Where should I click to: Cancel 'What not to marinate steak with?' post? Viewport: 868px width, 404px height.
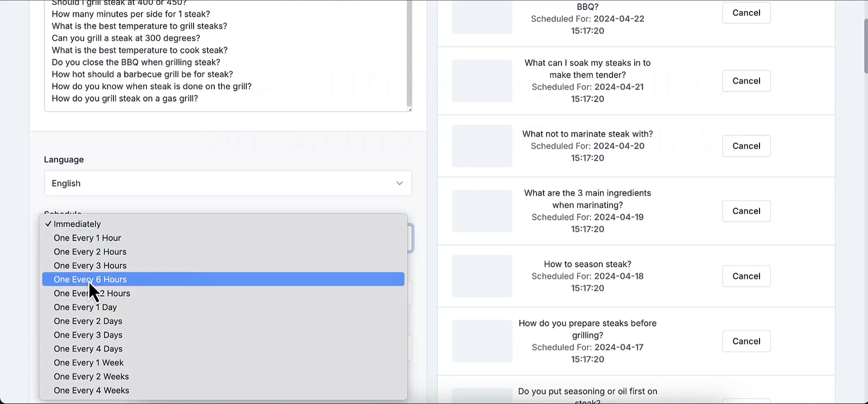(x=746, y=146)
